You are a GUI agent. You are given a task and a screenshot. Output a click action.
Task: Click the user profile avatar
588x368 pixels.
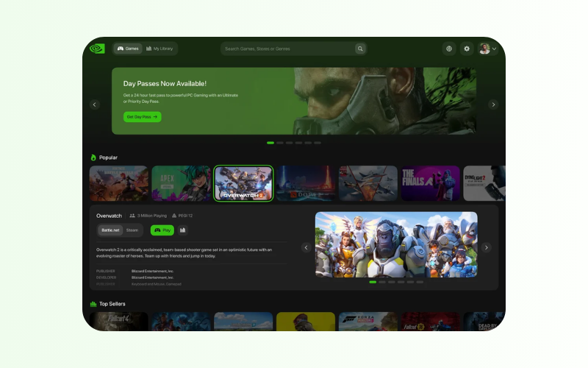(x=484, y=49)
